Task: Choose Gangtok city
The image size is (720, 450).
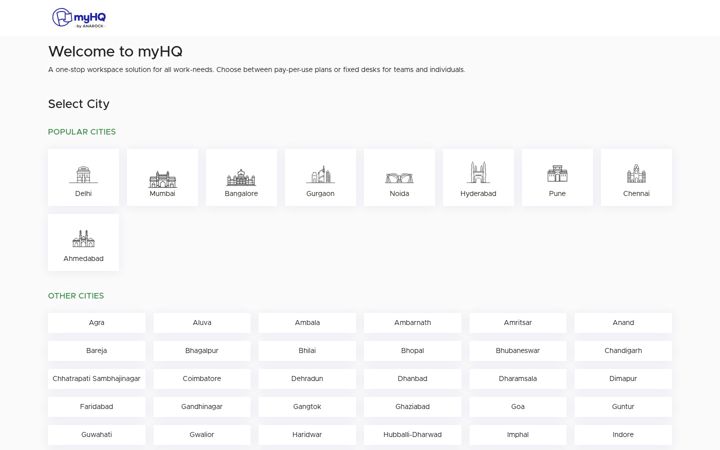Action: tap(307, 407)
